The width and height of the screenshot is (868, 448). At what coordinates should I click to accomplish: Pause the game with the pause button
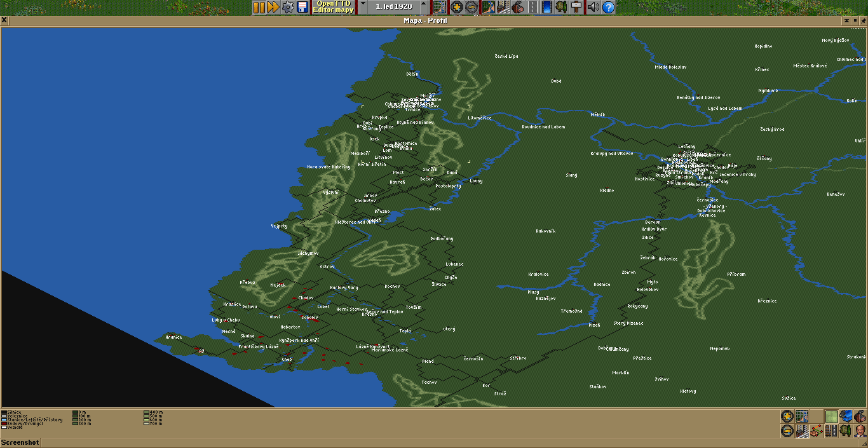tap(259, 7)
